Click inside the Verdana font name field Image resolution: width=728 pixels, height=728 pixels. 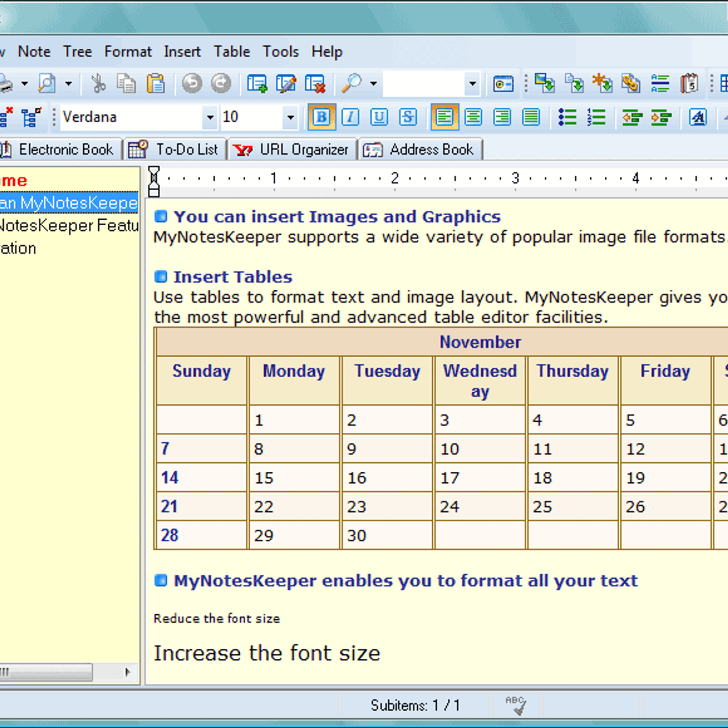click(132, 117)
